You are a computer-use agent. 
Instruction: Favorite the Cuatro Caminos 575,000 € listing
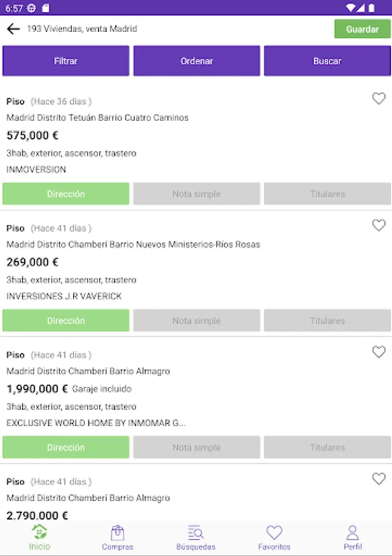pyautogui.click(x=378, y=99)
